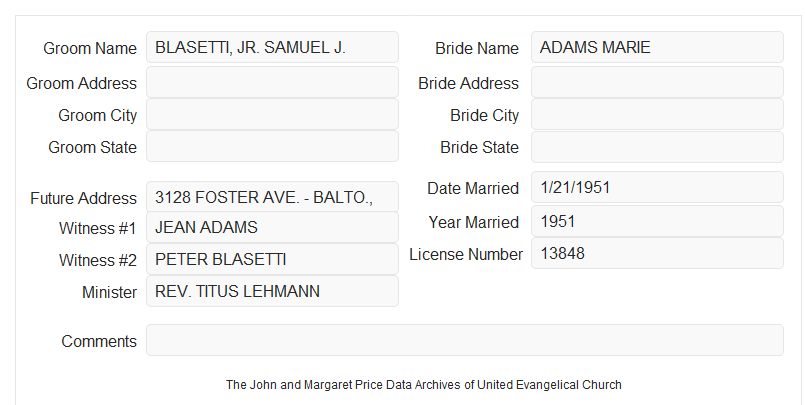Select the Minister field REV. TITUS LEHMANN
Image resolution: width=805 pixels, height=405 pixels.
(272, 291)
